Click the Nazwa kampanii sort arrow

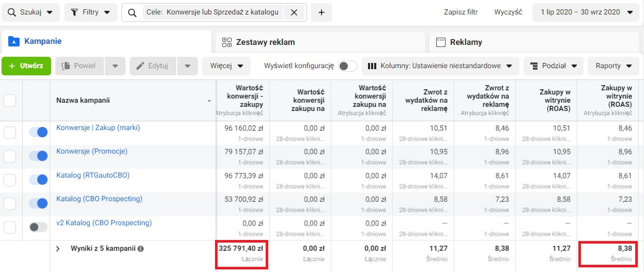(x=209, y=101)
